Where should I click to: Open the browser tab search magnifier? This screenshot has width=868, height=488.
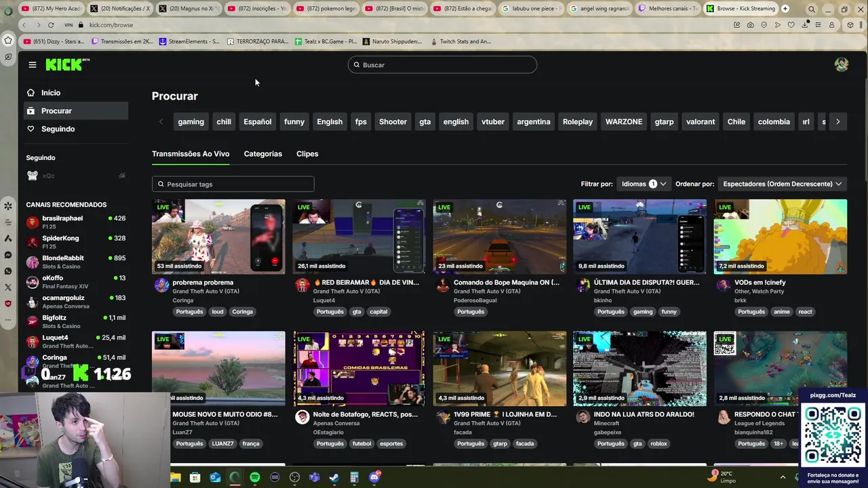812,9
